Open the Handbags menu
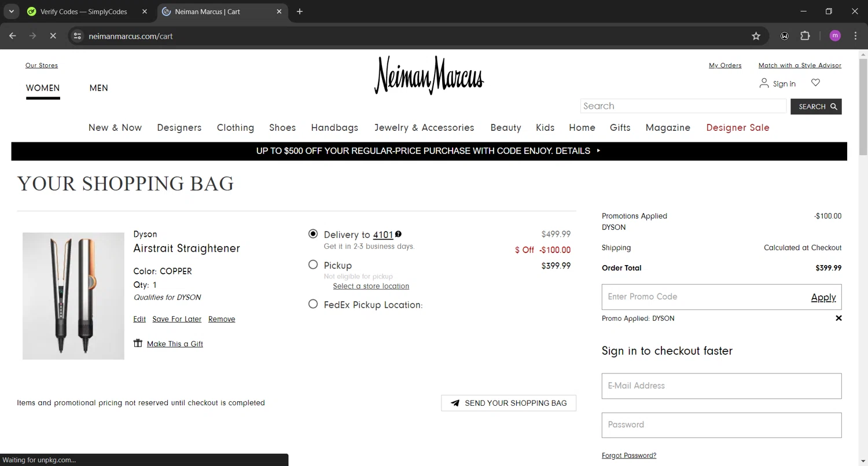Viewport: 868px width, 466px height. pyautogui.click(x=334, y=127)
